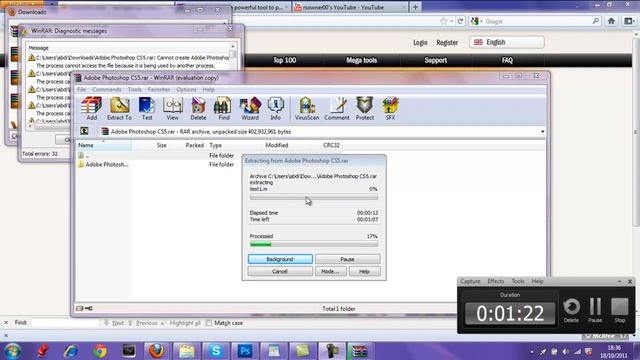
Task: Open Internet Explorer from the taskbar
Action: 71,351
